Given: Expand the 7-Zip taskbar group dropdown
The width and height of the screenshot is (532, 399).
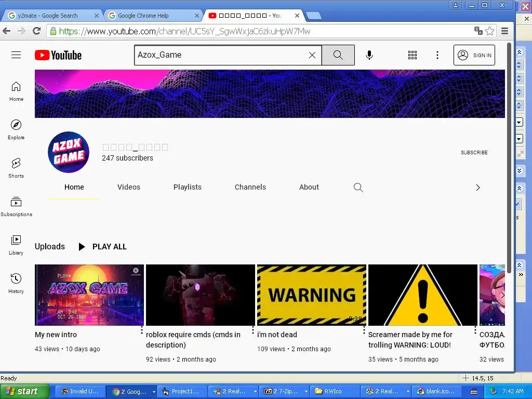Looking at the screenshot, I should click(x=305, y=392).
